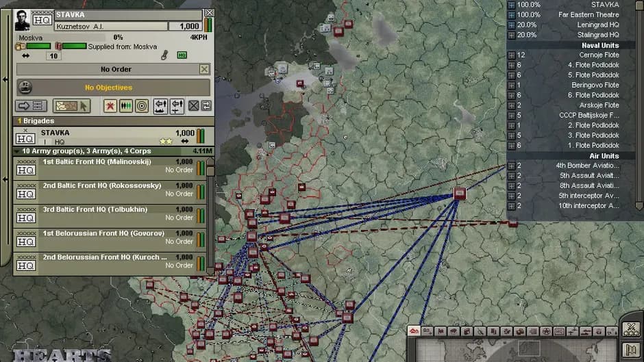Select 8th Assault Aviati... in outliner
644x362 pixels.
click(x=589, y=185)
